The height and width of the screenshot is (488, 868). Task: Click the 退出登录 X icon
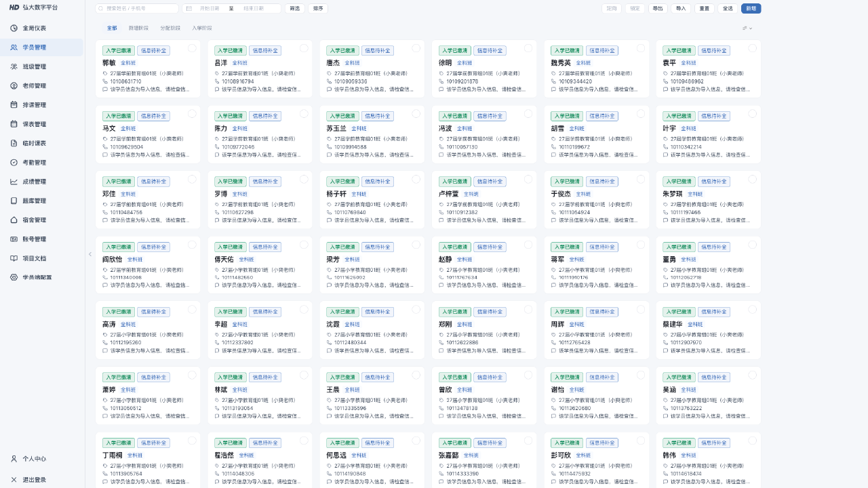click(14, 480)
